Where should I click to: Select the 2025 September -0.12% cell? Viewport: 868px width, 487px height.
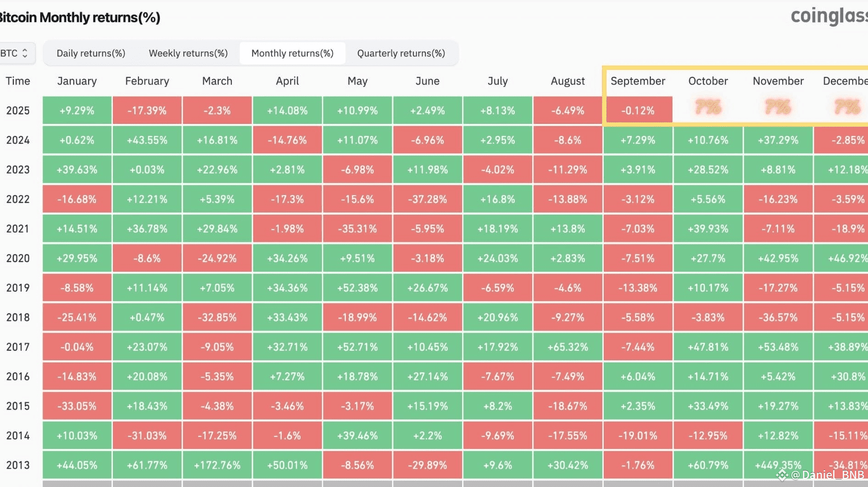(638, 111)
